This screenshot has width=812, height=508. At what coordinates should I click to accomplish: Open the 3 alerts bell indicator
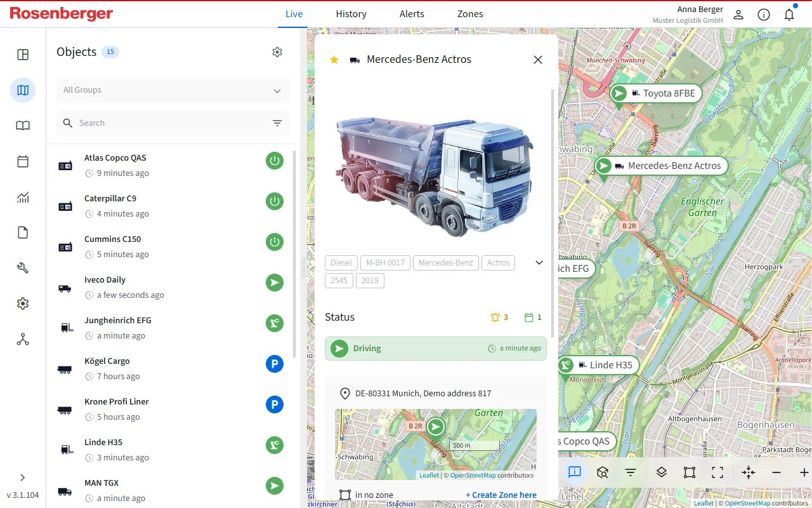tap(499, 317)
